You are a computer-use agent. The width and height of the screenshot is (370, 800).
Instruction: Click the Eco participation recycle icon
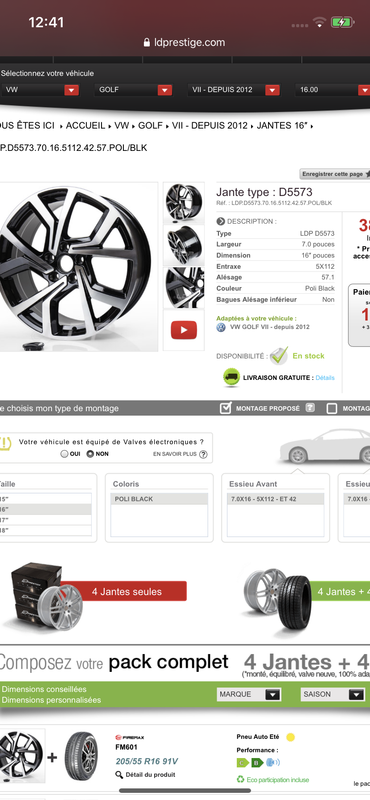[240, 779]
